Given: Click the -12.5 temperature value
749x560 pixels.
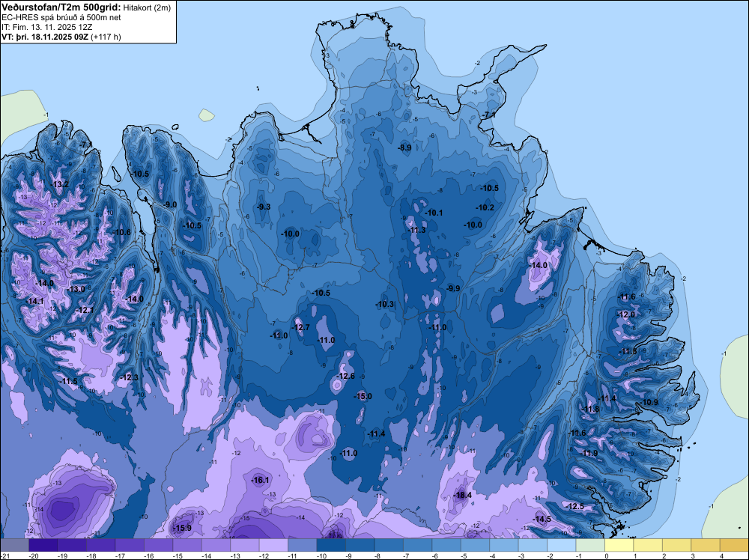Looking at the screenshot, I should pos(575,507).
